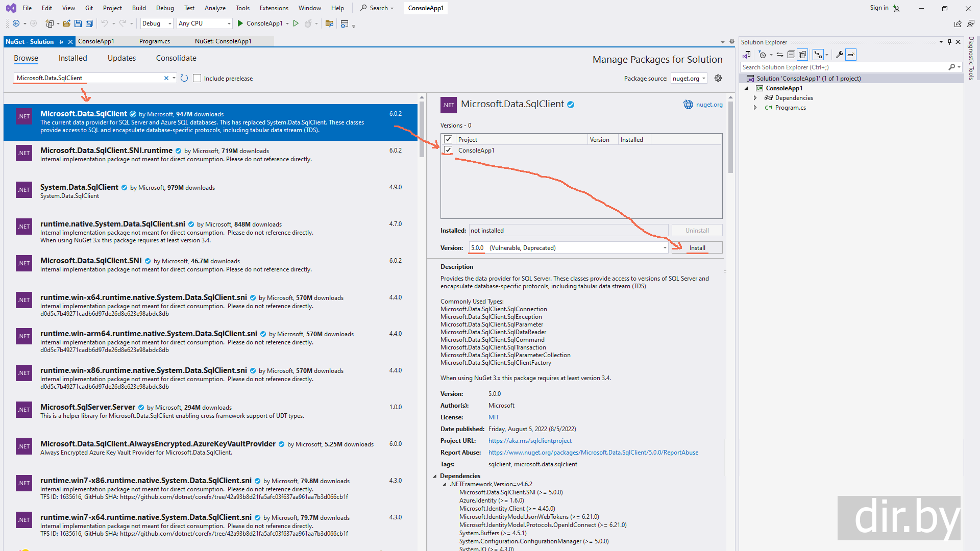Expand the Dependencies tree node

[x=755, y=98]
